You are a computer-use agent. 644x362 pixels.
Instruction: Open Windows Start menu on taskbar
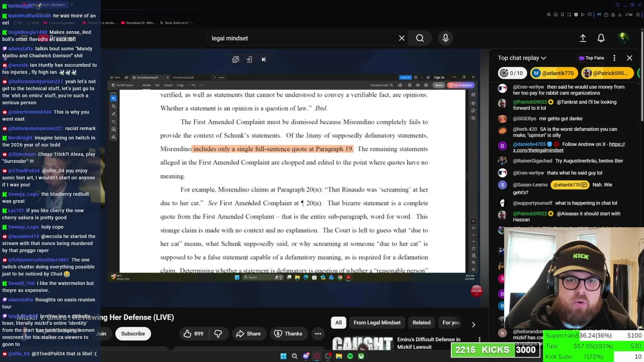[x=283, y=356]
